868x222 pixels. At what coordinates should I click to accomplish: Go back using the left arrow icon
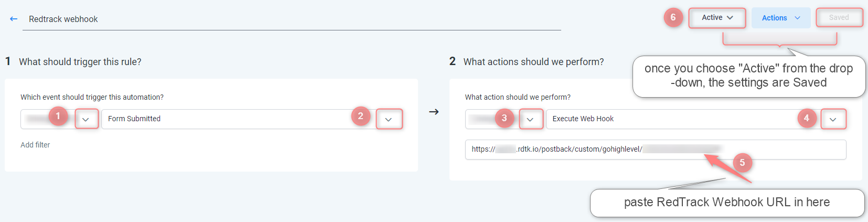click(14, 19)
